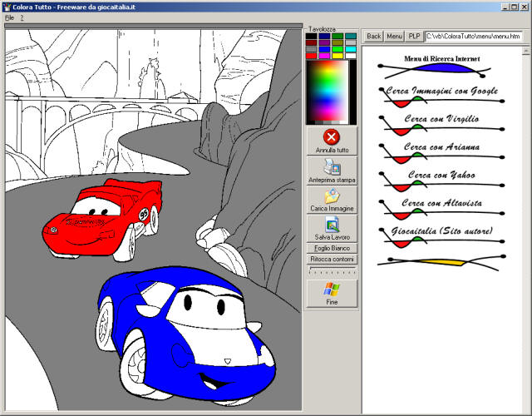Pick the bright red palette swatch
The image size is (532, 416).
311,56
